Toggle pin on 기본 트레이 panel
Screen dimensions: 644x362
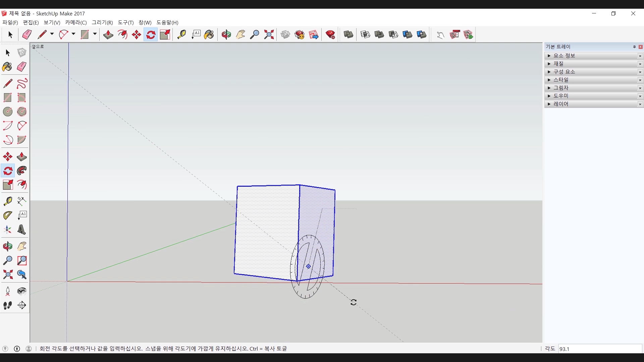tap(634, 47)
